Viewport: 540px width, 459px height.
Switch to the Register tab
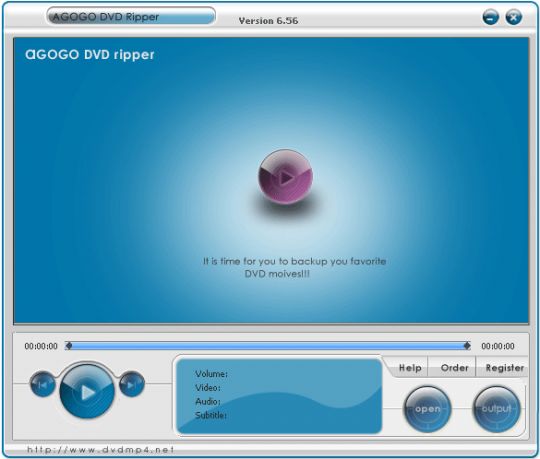pos(505,368)
